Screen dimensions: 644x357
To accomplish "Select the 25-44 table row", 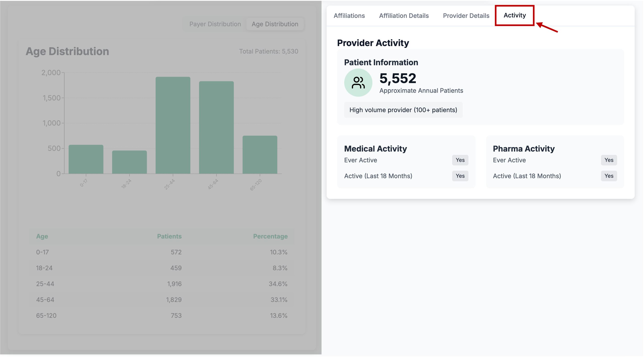I will click(x=162, y=284).
